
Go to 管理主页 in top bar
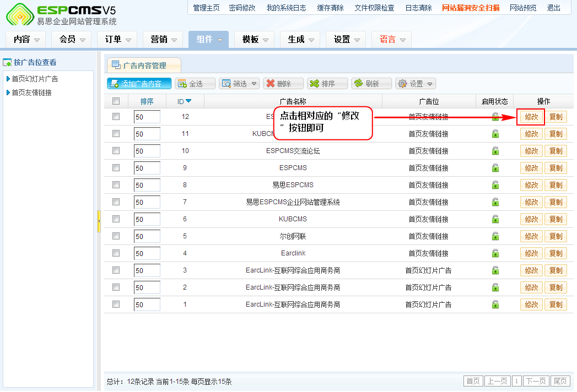pos(206,8)
